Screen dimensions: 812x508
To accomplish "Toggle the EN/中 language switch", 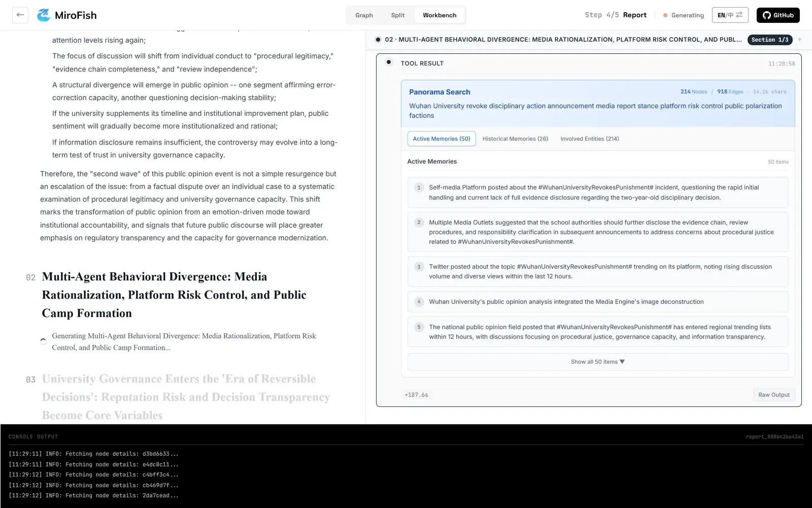I will tap(730, 15).
